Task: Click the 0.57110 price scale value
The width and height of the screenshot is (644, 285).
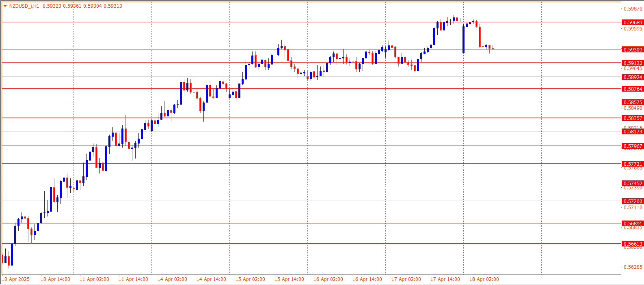Action: 633,207
